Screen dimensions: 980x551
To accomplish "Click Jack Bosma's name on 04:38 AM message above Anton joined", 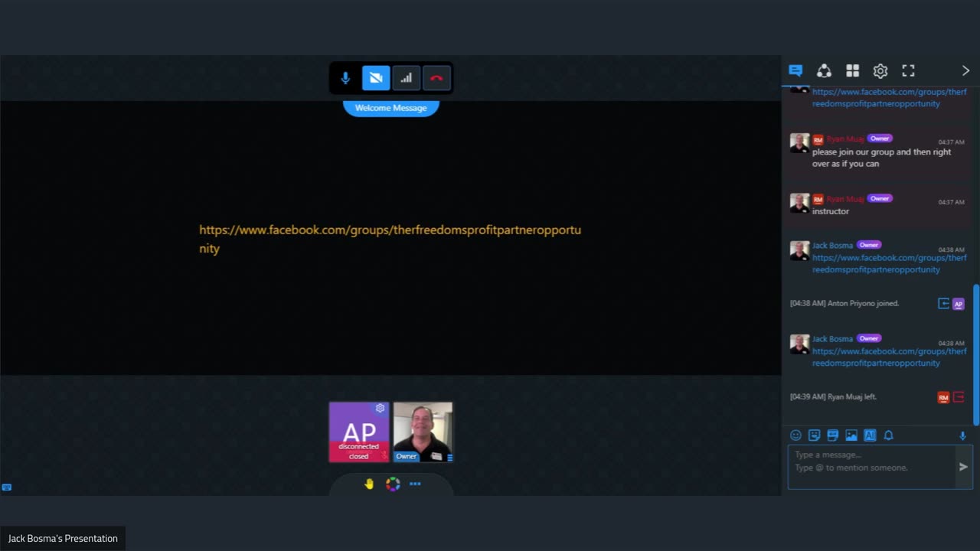I will [832, 246].
